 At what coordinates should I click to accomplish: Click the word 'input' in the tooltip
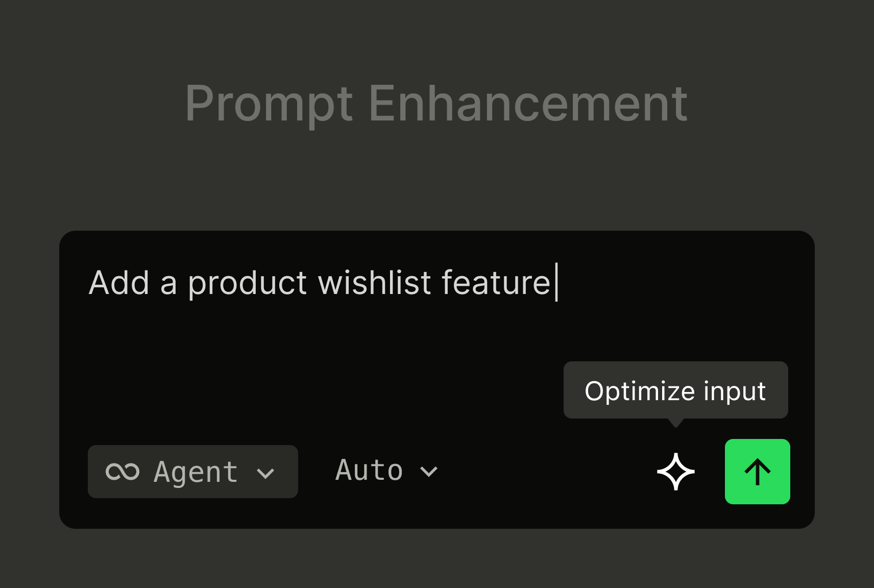pyautogui.click(x=735, y=391)
